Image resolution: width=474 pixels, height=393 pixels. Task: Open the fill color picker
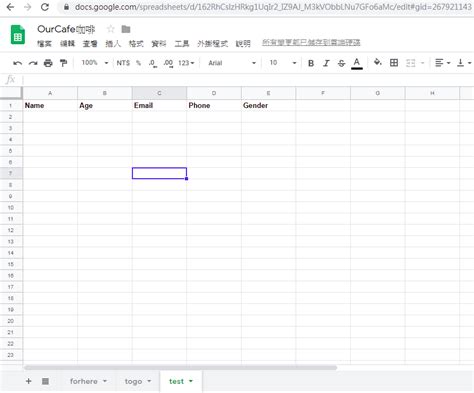click(x=378, y=62)
